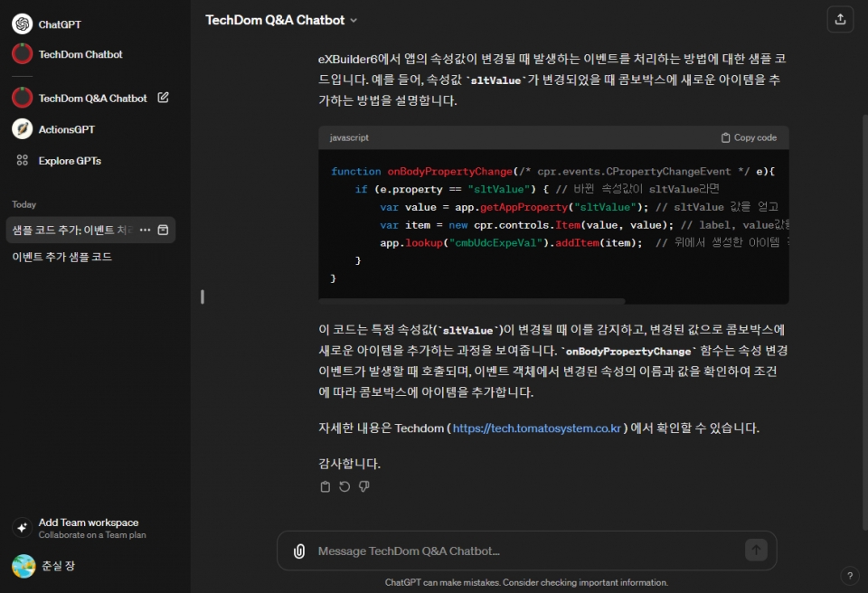Open the help question mark button
This screenshot has width=868, height=593.
coord(849,575)
